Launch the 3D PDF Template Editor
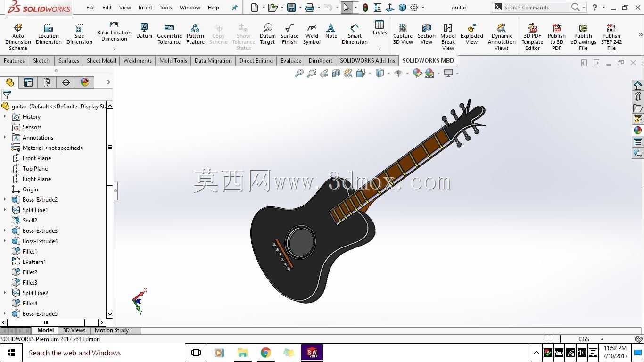 click(x=532, y=37)
